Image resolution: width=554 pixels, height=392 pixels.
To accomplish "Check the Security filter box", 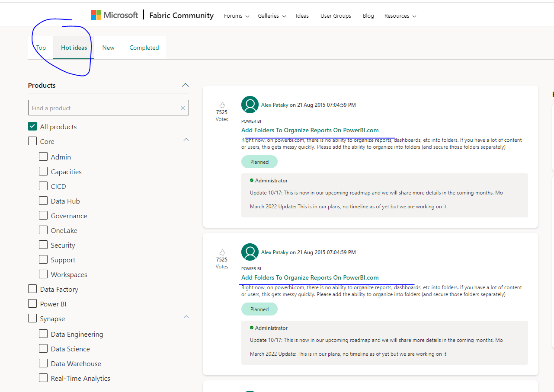I will pos(43,245).
